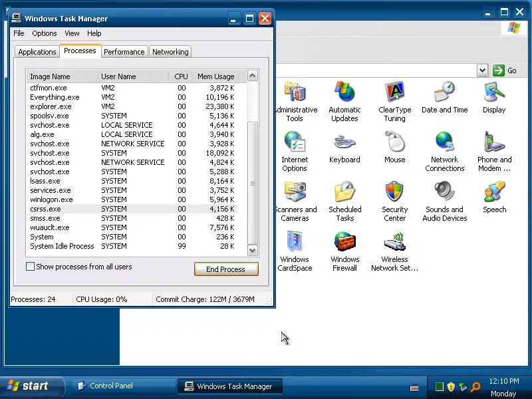This screenshot has height=399, width=532.
Task: Switch to the Performance tab
Action: 124,52
